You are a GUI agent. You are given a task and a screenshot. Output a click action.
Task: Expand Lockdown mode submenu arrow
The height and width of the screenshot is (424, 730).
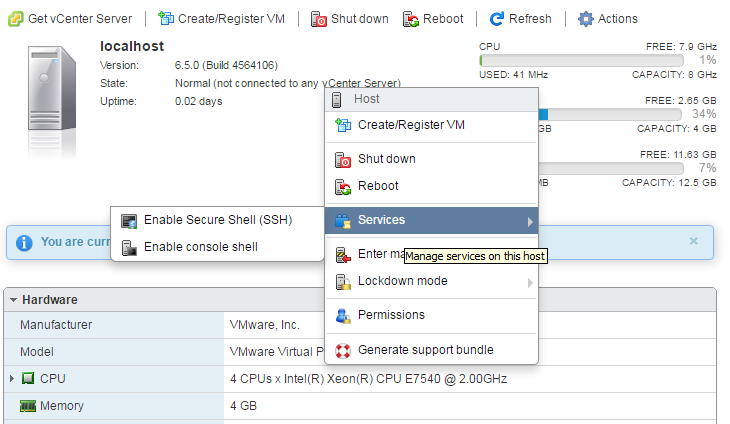(x=530, y=283)
